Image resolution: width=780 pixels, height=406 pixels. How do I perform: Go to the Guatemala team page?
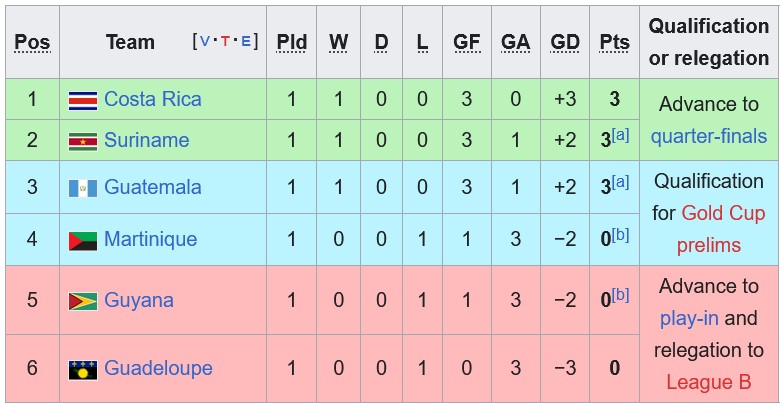[x=152, y=187]
